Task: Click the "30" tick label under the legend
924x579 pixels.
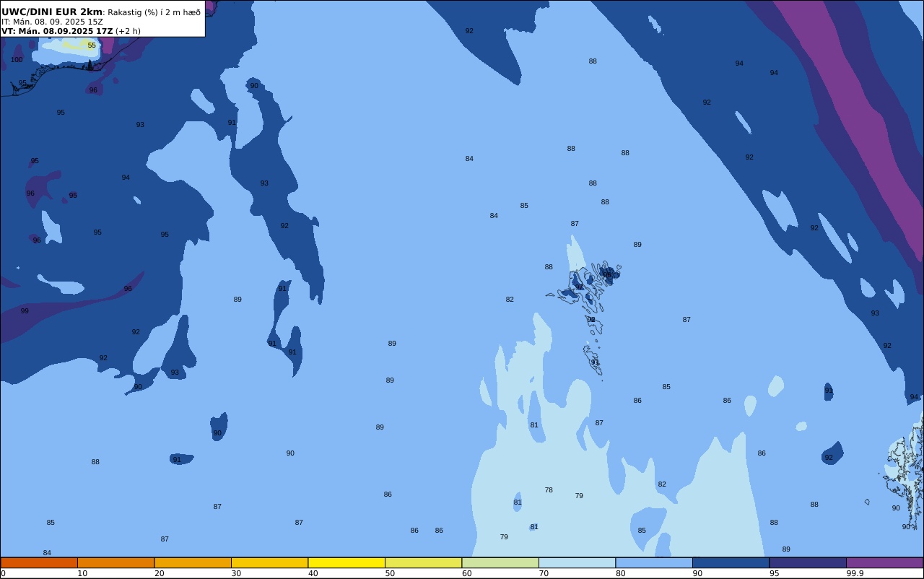Action: pyautogui.click(x=236, y=573)
